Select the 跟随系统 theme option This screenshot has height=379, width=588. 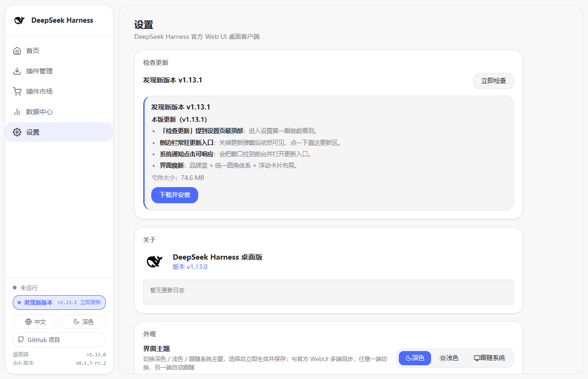point(489,358)
